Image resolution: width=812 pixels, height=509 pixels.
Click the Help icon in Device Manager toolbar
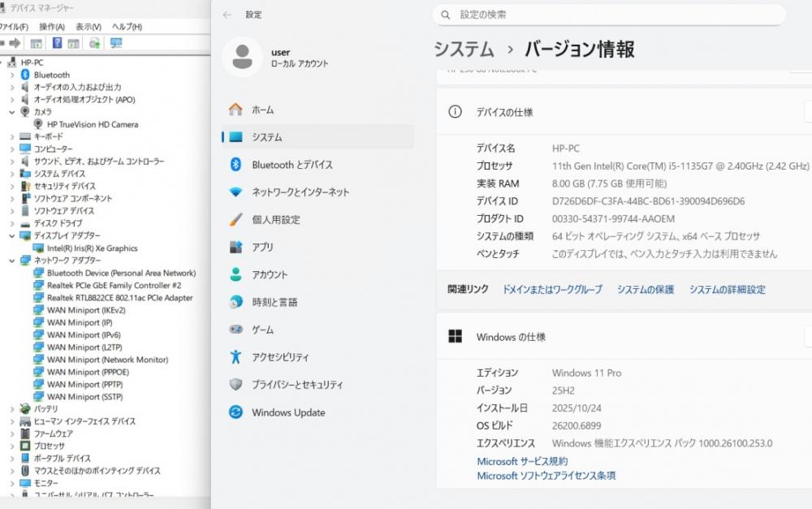[x=58, y=43]
